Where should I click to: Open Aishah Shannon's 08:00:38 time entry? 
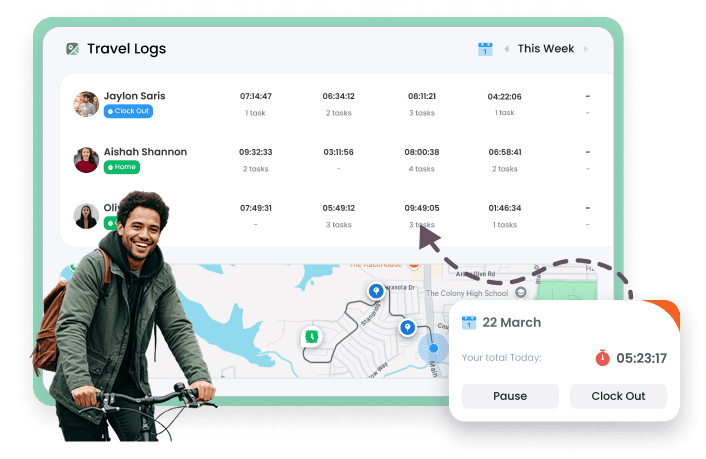[x=422, y=153]
